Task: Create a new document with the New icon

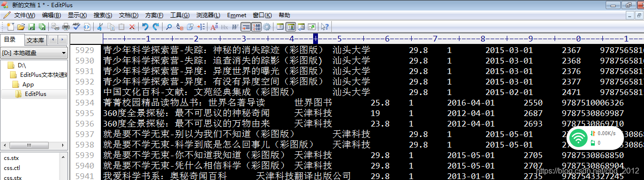Action: point(11,27)
